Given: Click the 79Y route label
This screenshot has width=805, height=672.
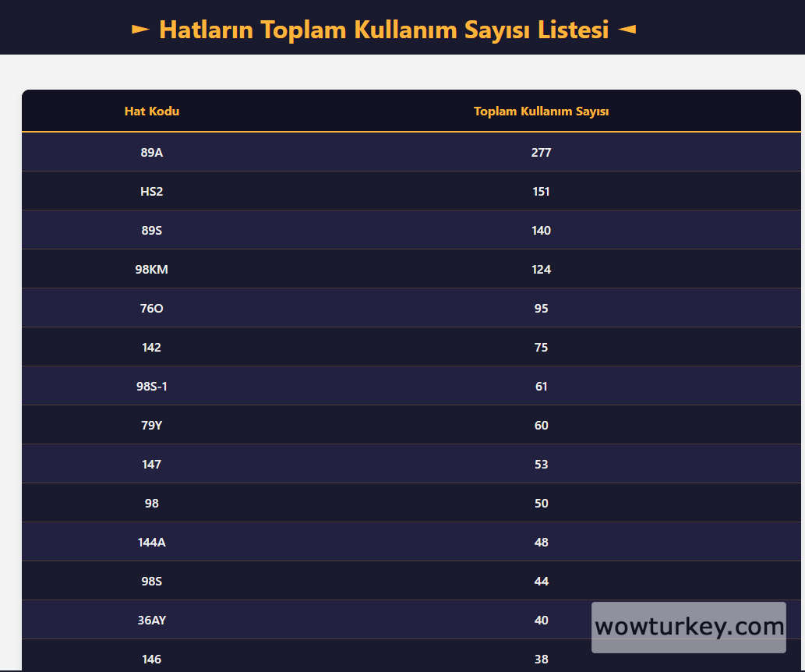Looking at the screenshot, I should point(151,425).
